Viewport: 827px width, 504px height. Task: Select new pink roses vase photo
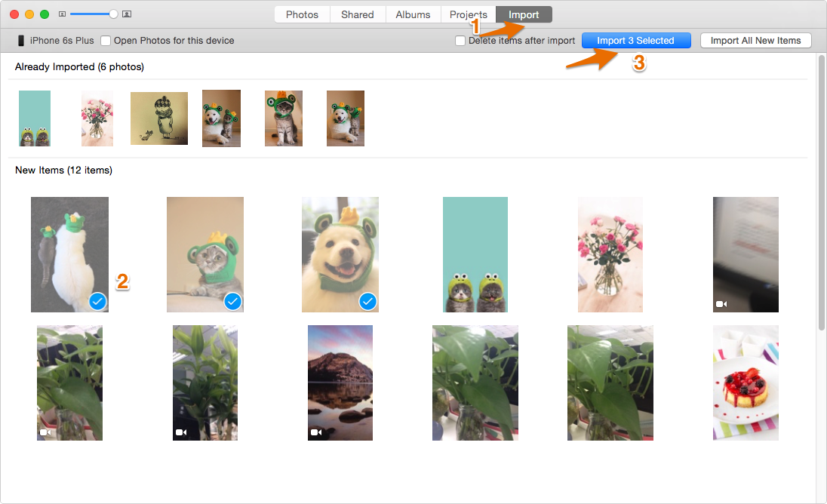pos(610,254)
